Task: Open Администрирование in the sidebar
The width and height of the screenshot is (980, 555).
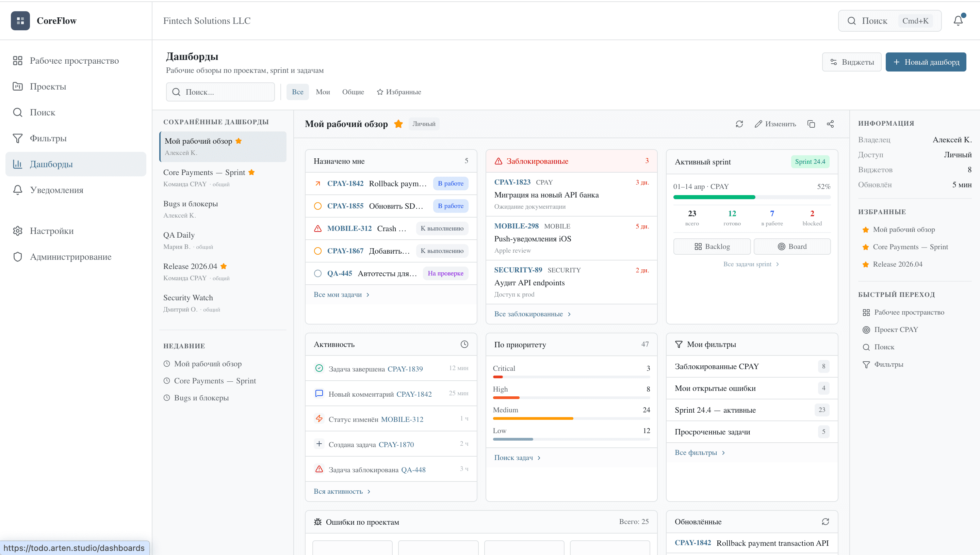Action: coord(70,256)
